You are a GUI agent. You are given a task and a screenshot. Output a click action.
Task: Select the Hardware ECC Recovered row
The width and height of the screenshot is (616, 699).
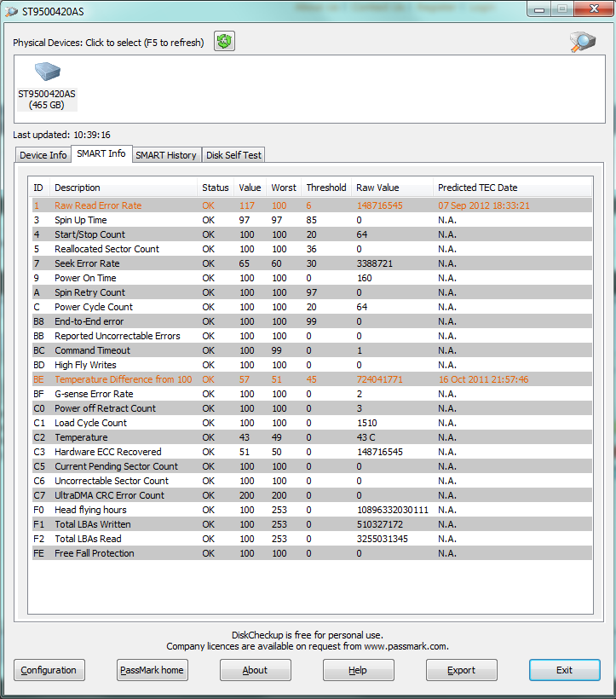coord(312,452)
